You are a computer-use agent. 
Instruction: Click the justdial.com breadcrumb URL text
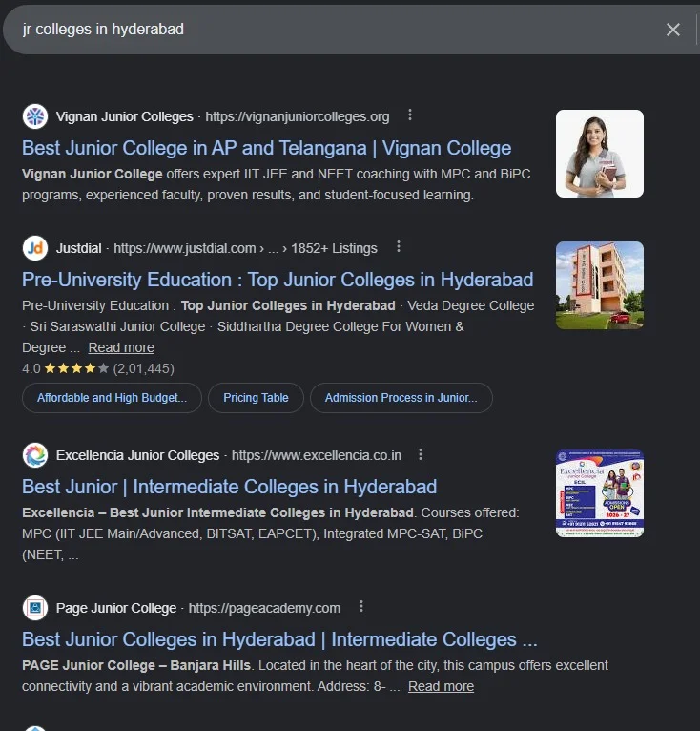(245, 248)
